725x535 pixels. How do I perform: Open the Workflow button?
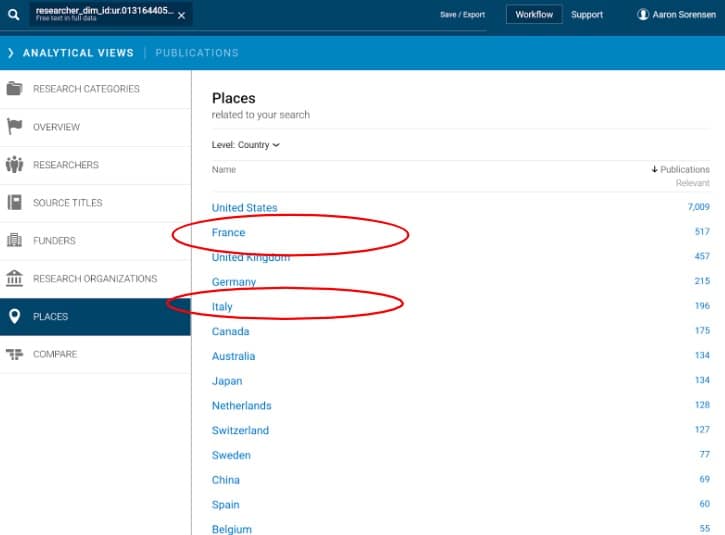[534, 15]
